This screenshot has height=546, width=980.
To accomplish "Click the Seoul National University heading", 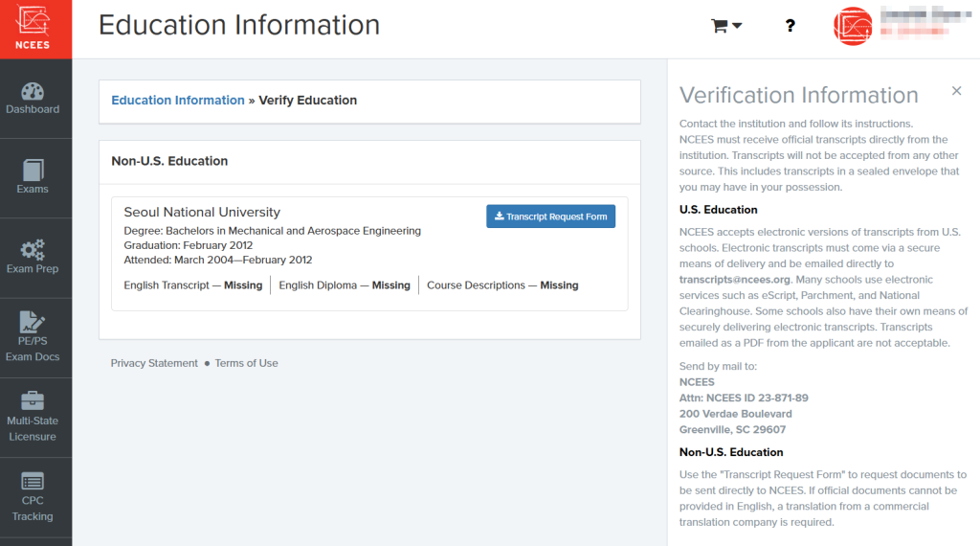I will (202, 212).
